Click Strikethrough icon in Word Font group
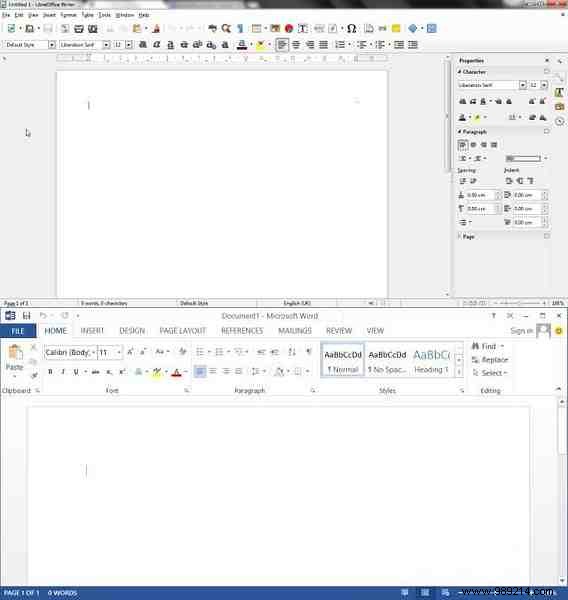 [x=96, y=372]
